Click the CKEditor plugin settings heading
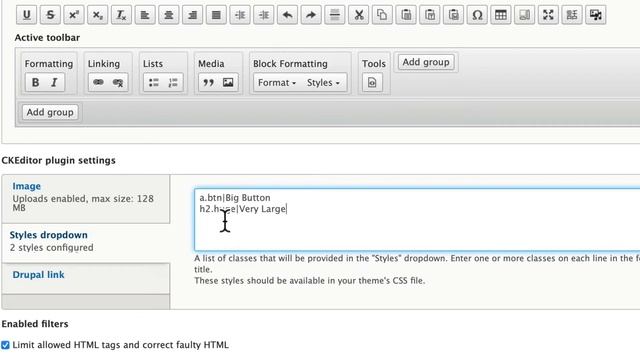Screen dimensions: 640x360 tap(58, 160)
